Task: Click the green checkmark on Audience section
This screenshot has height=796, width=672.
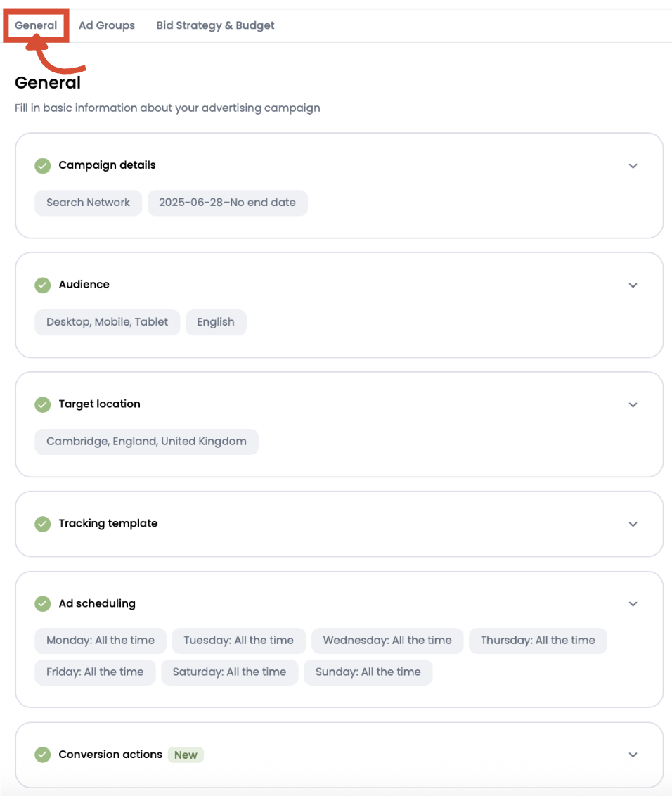Action: tap(42, 285)
